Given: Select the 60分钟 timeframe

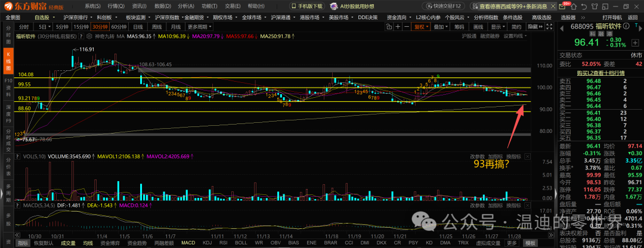Looking at the screenshot, I should [x=119, y=27].
